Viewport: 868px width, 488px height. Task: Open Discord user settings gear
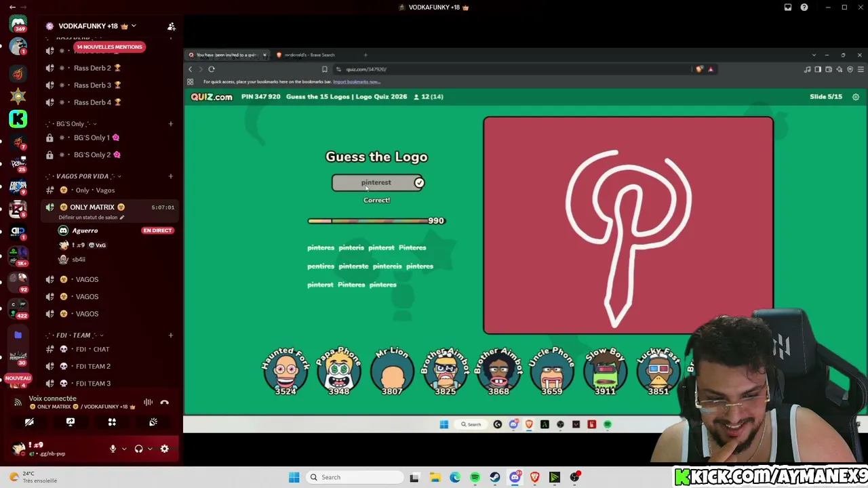(x=164, y=449)
